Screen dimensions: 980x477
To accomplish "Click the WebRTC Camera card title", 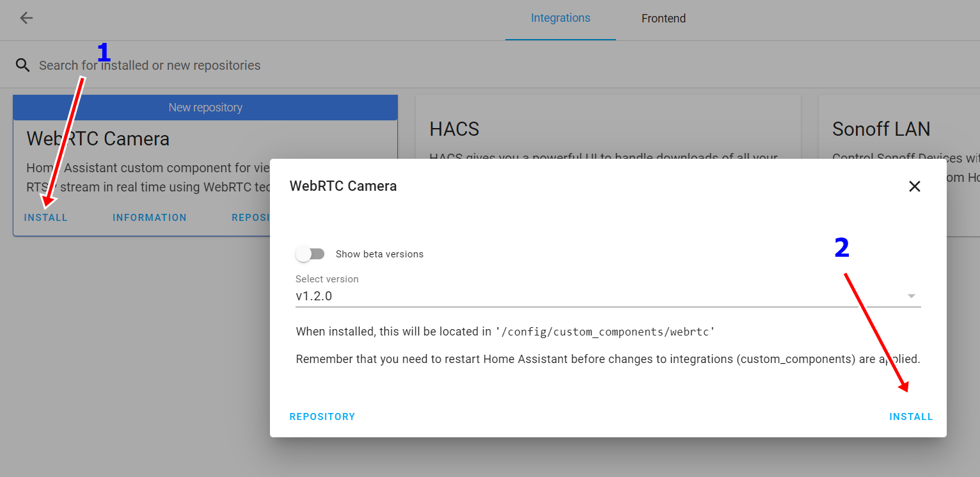I will point(98,139).
